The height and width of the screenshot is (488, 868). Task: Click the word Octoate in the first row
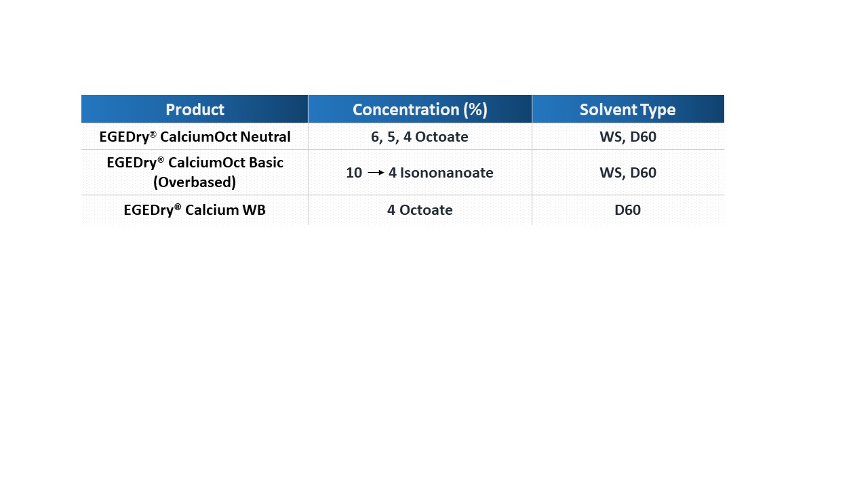441,136
